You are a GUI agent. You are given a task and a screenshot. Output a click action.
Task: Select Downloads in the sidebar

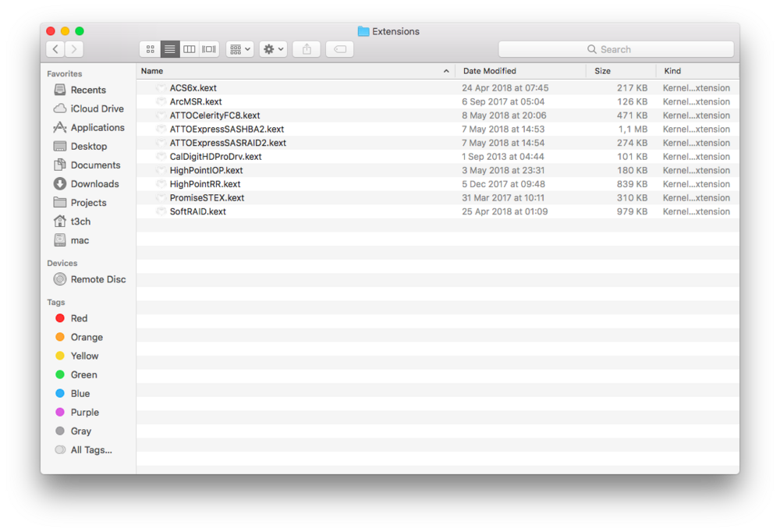[94, 183]
